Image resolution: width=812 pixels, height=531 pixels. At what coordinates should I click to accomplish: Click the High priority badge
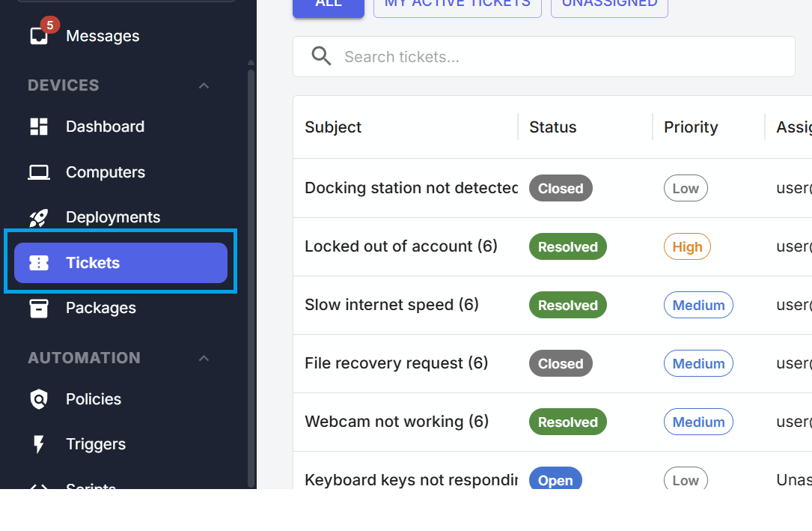pos(687,246)
